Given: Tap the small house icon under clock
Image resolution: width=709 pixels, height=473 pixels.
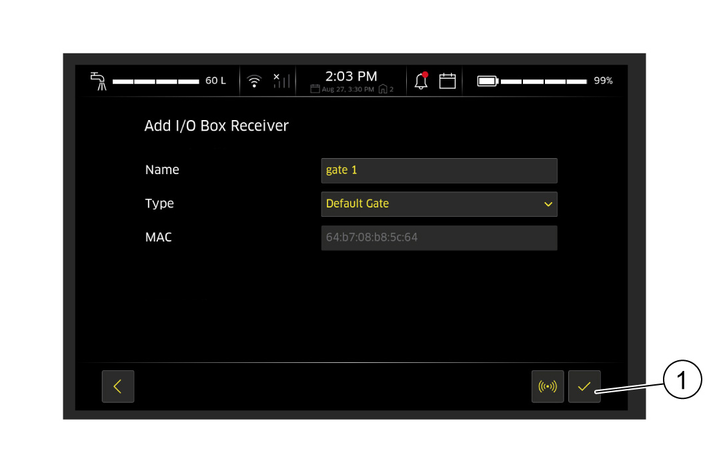Looking at the screenshot, I should [383, 90].
